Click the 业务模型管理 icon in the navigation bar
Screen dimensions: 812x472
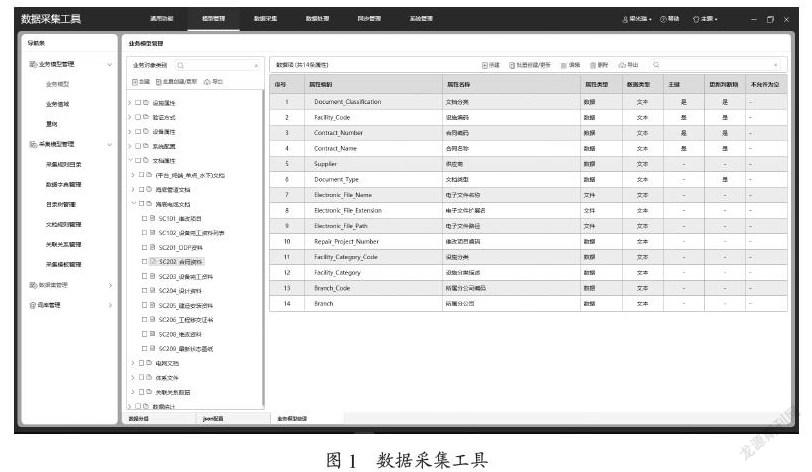tap(33, 64)
